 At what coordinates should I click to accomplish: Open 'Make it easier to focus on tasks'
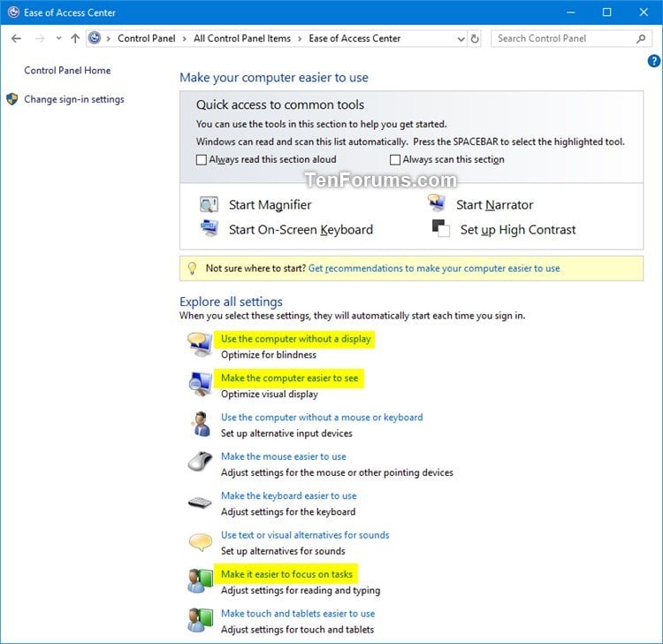(x=286, y=574)
